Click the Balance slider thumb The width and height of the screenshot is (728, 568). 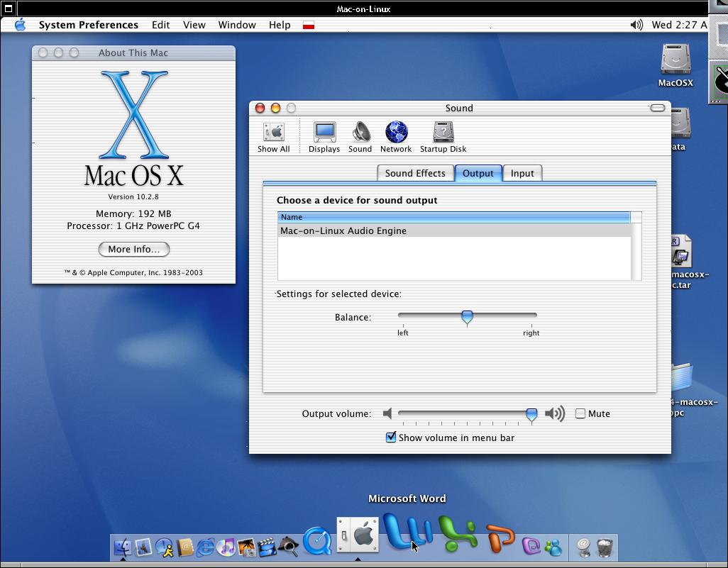[x=467, y=318]
